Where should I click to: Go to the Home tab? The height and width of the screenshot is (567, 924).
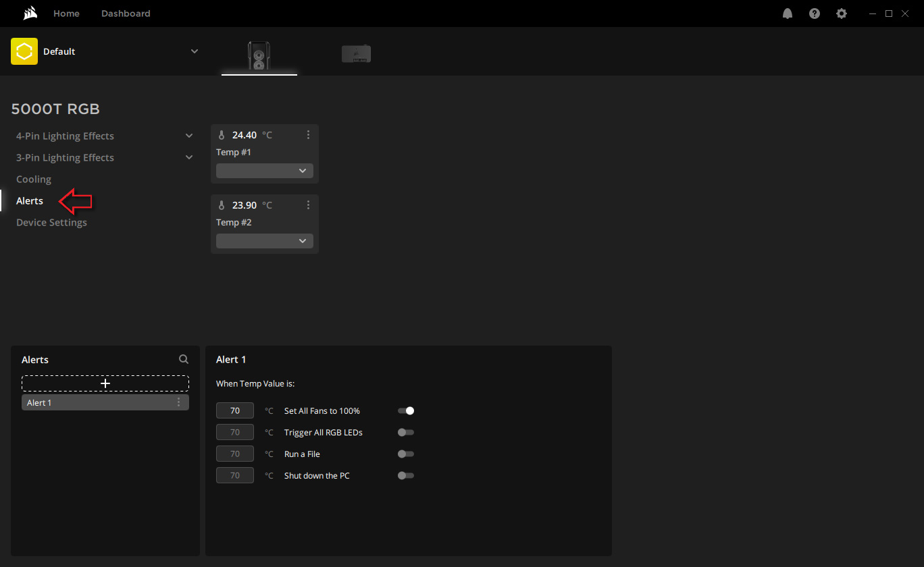point(66,13)
